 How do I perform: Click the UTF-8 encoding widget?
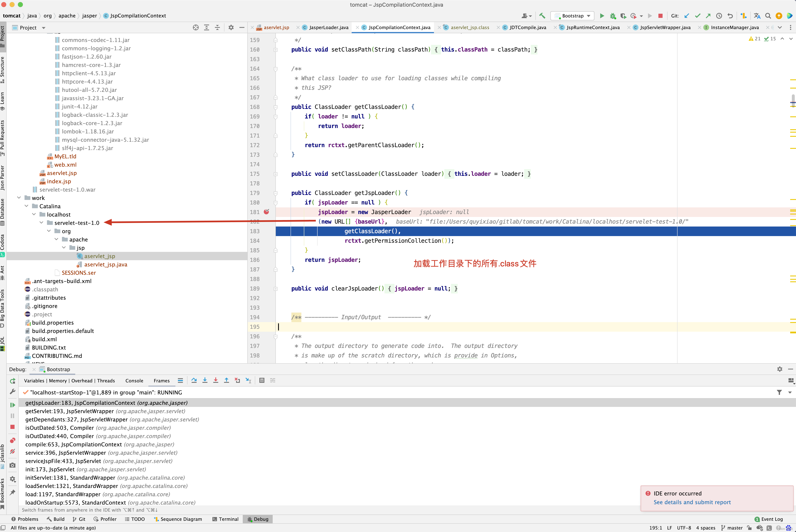(684, 528)
